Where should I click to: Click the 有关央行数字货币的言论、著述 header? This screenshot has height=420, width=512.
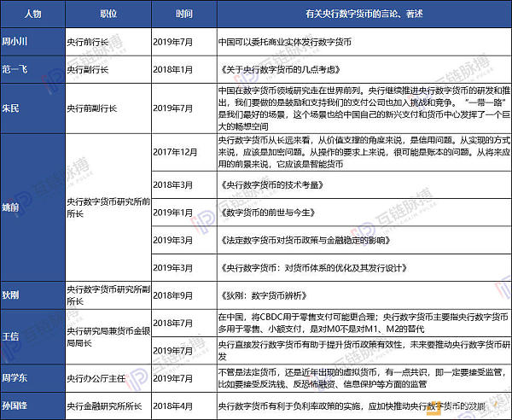click(x=364, y=14)
